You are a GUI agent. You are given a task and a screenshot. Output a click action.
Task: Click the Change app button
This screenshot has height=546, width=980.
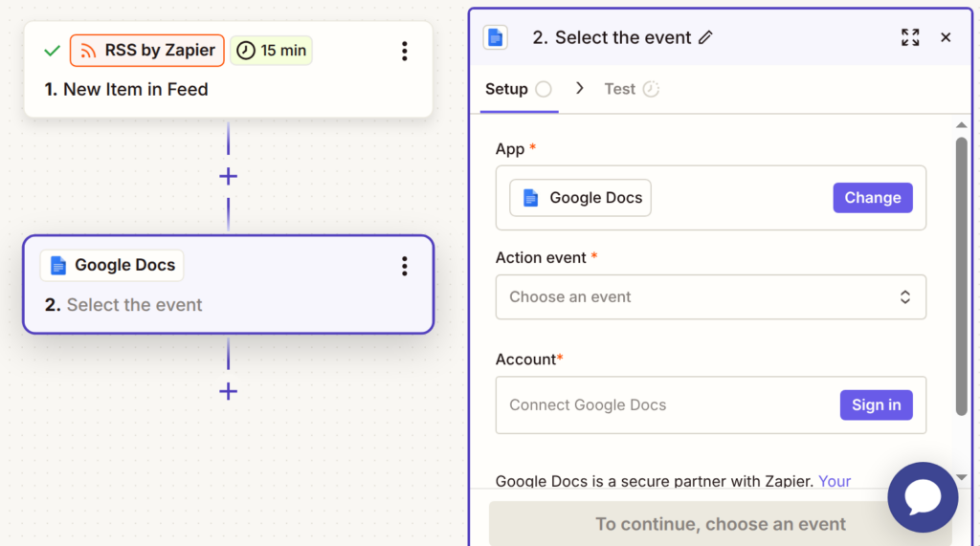click(x=873, y=198)
